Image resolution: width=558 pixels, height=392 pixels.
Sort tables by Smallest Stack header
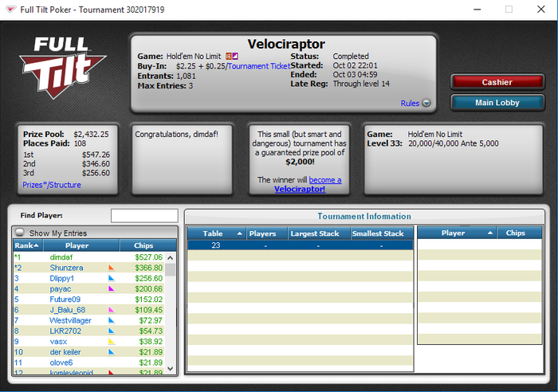(x=382, y=233)
